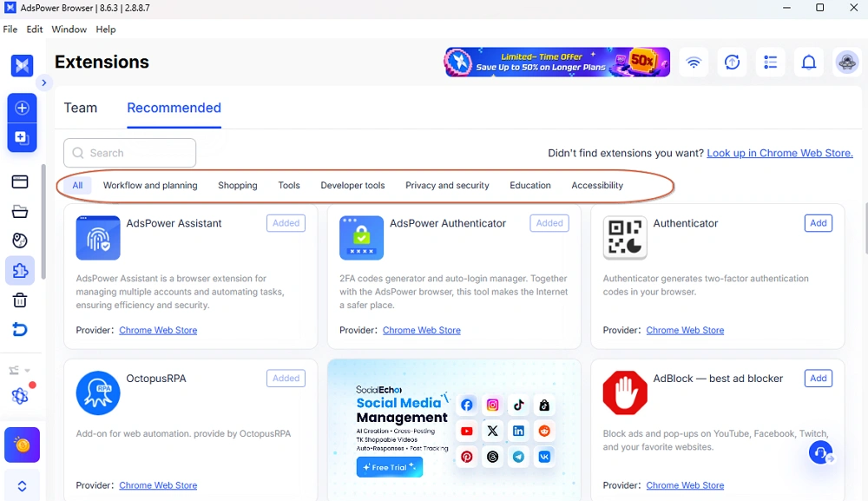
Task: Open the Window menu
Action: point(69,30)
